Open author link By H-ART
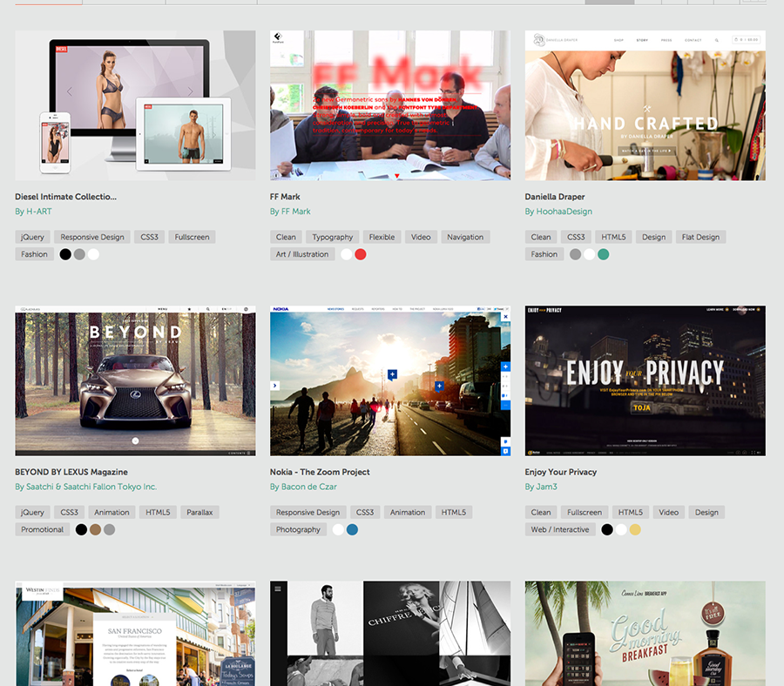The height and width of the screenshot is (686, 784). tap(33, 212)
